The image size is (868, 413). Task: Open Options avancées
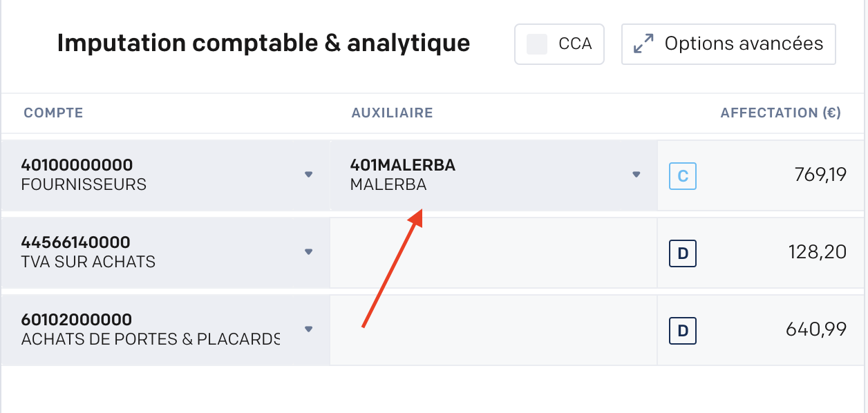coord(728,44)
